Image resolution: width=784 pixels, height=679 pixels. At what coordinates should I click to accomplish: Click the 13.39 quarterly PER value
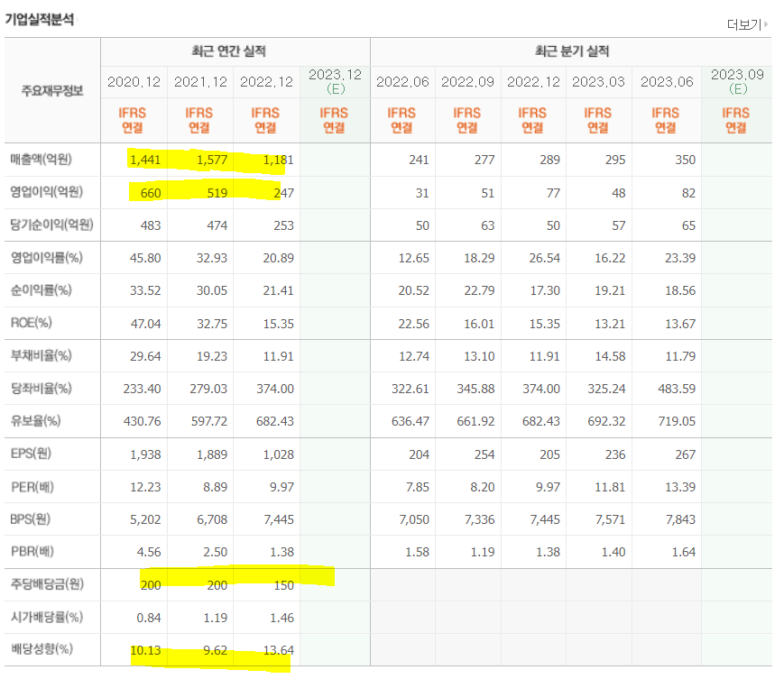point(680,487)
